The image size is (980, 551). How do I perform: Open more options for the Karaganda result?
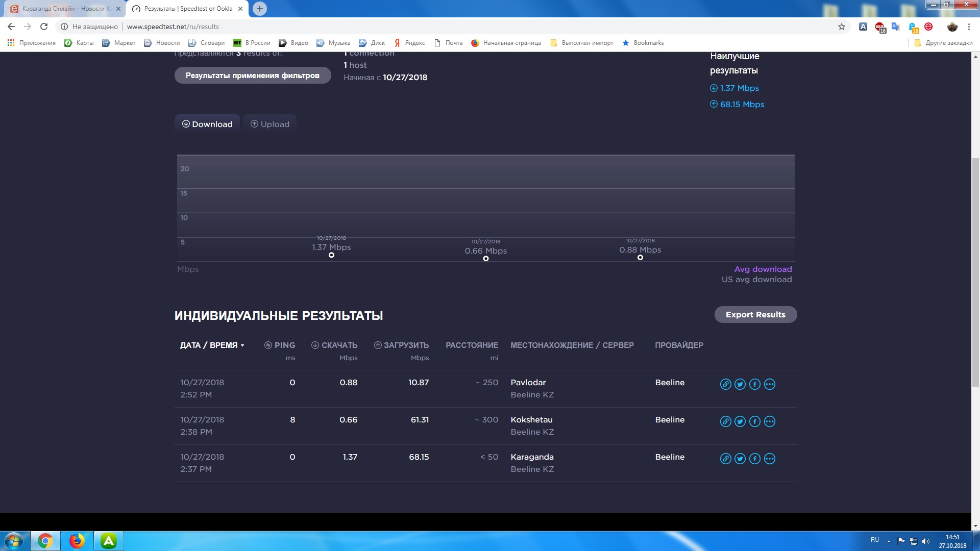coord(770,459)
